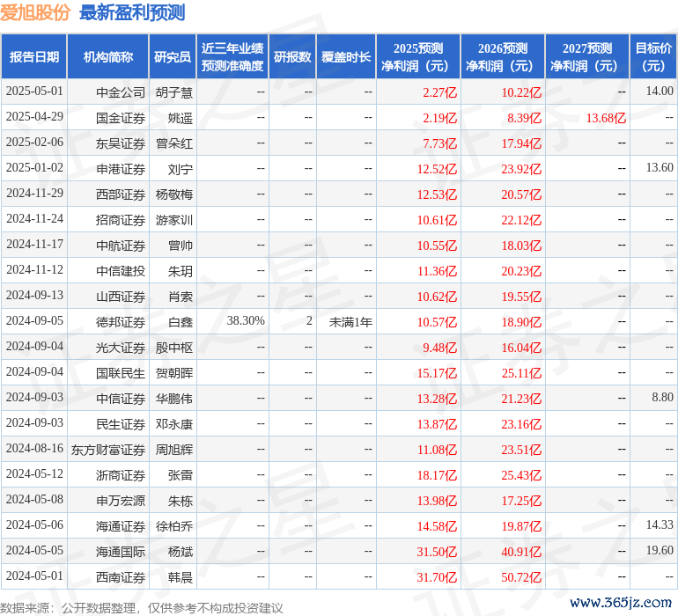Click target price 8.80
The width and height of the screenshot is (678, 616).
click(662, 397)
